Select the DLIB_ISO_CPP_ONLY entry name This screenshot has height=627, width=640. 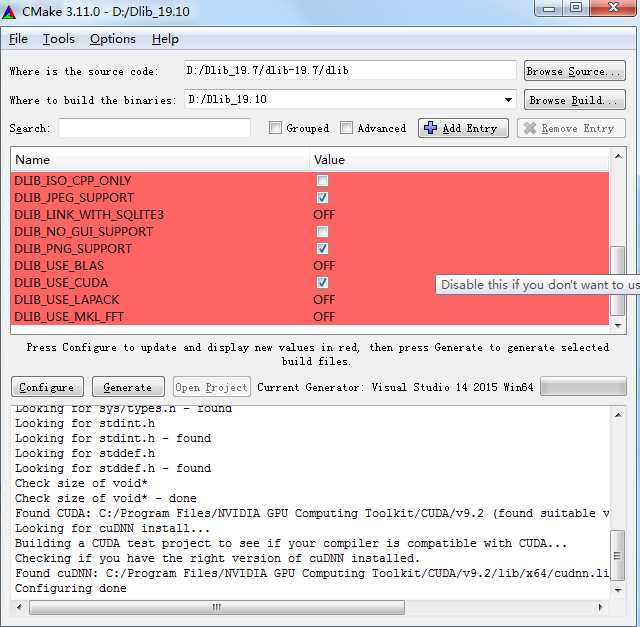click(73, 180)
